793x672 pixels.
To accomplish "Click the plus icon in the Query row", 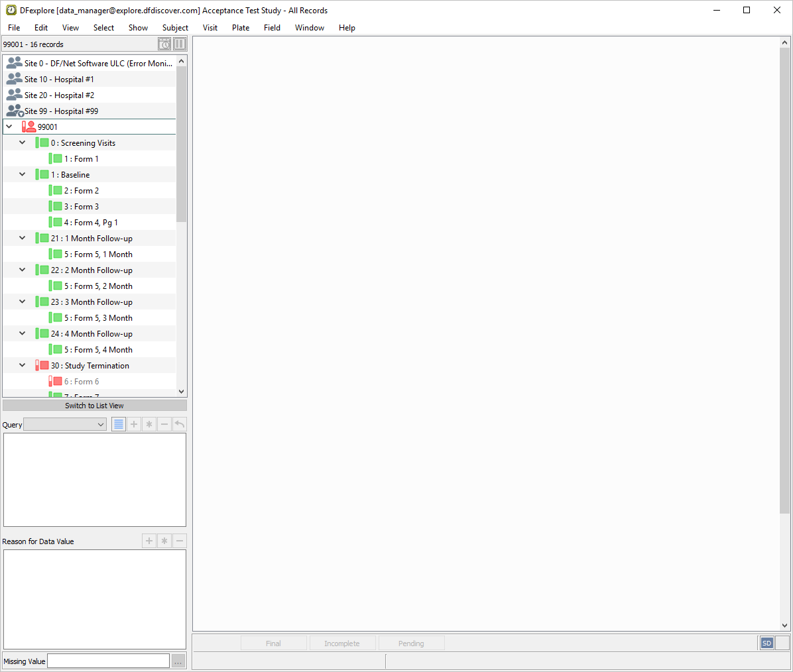I will click(134, 424).
